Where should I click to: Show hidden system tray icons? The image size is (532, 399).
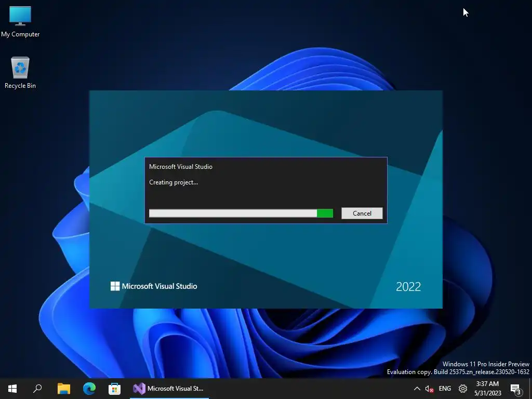417,389
